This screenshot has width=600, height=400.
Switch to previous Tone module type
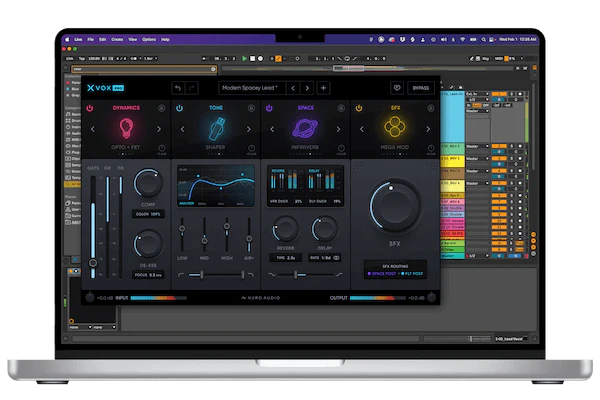coord(183,129)
